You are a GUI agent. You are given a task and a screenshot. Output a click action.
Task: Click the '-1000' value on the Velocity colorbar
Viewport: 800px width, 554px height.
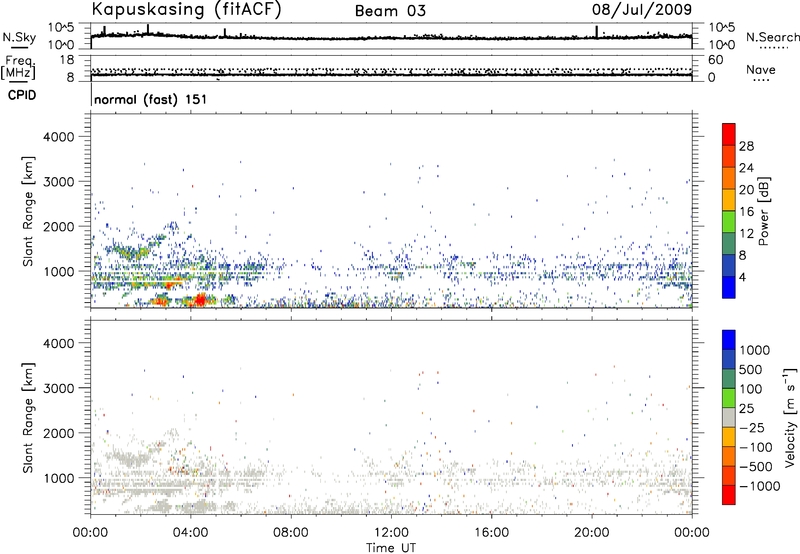760,486
